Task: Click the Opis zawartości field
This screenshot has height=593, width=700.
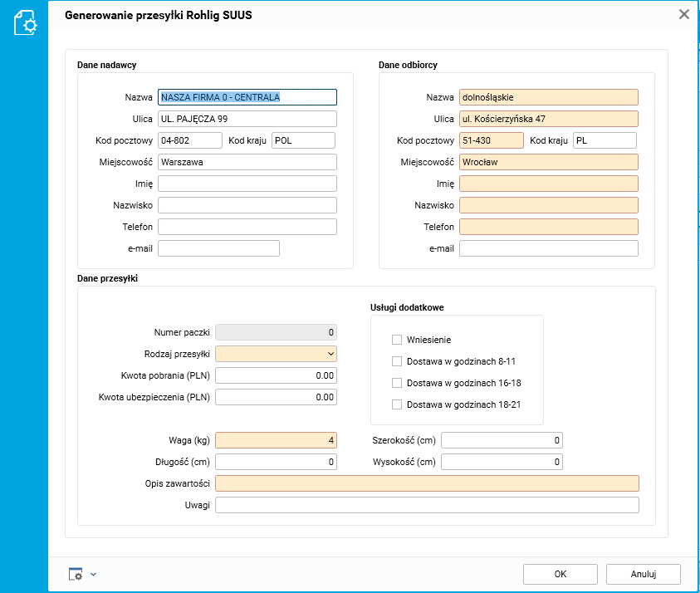Action: [427, 483]
